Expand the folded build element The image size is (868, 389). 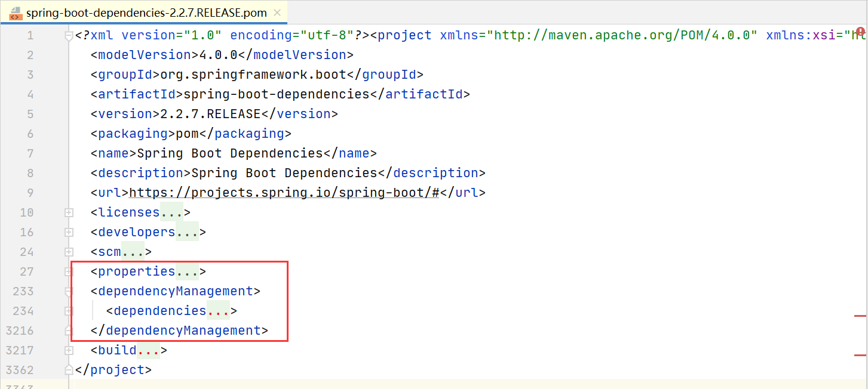69,350
